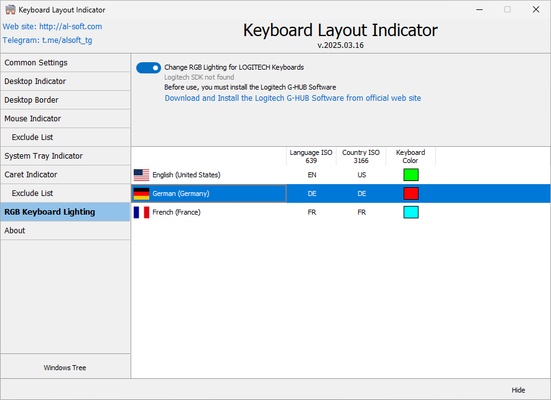Image resolution: width=551 pixels, height=400 pixels.
Task: Close the Keyboard Layout Indicator window
Action: (536, 9)
